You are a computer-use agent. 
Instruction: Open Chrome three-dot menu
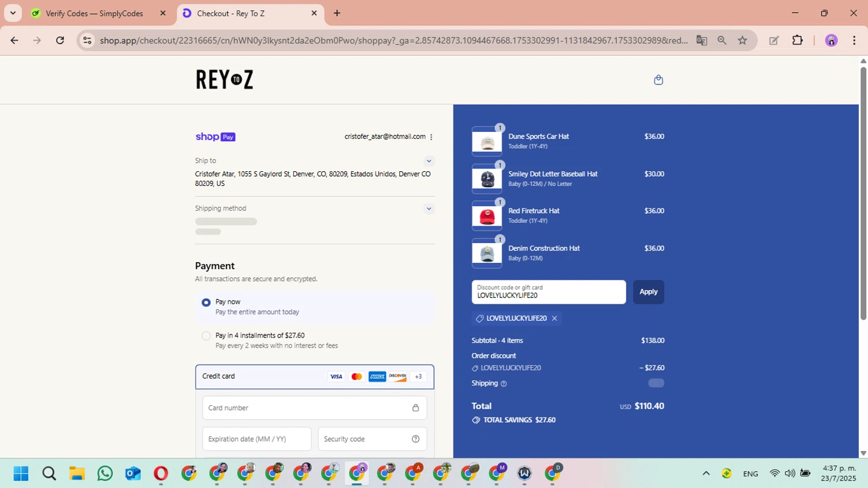[854, 41]
